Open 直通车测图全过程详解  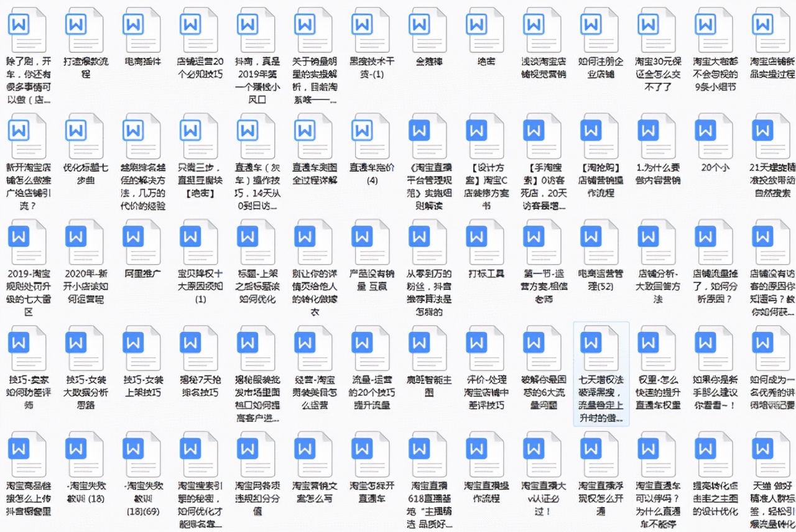click(313, 135)
